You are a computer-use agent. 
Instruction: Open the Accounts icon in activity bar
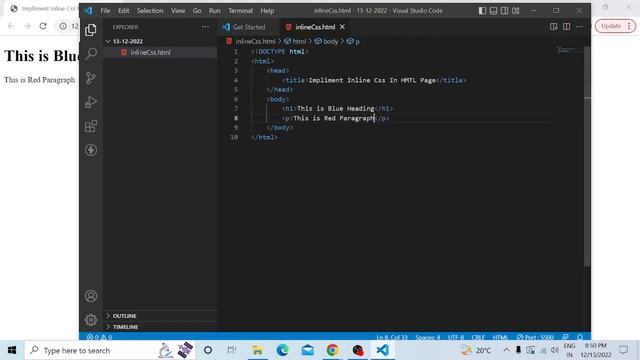pyautogui.click(x=91, y=296)
